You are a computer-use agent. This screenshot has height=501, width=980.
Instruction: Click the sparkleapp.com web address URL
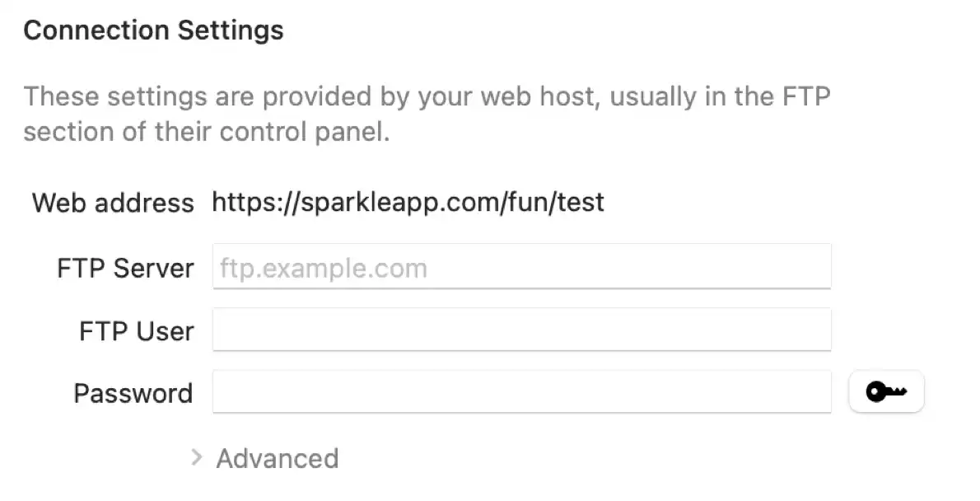point(408,202)
